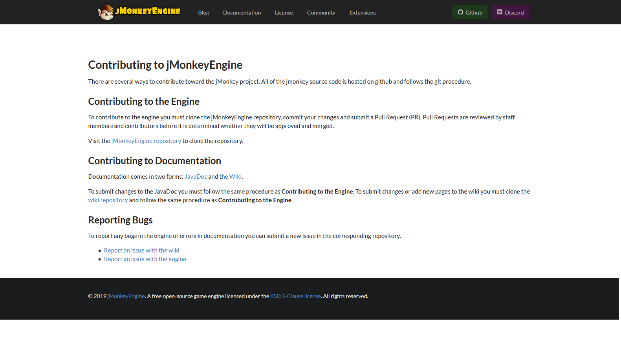Open the License page
The height and width of the screenshot is (364, 621).
point(284,13)
